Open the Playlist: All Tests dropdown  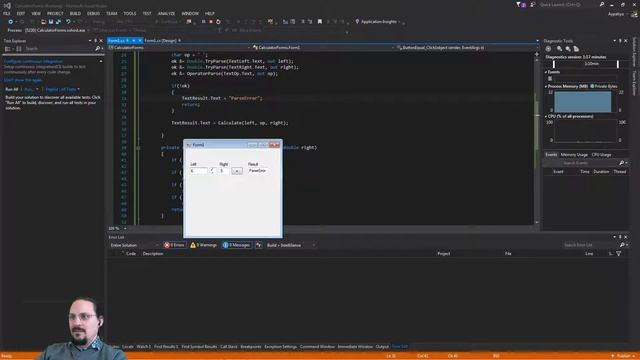pyautogui.click(x=62, y=89)
